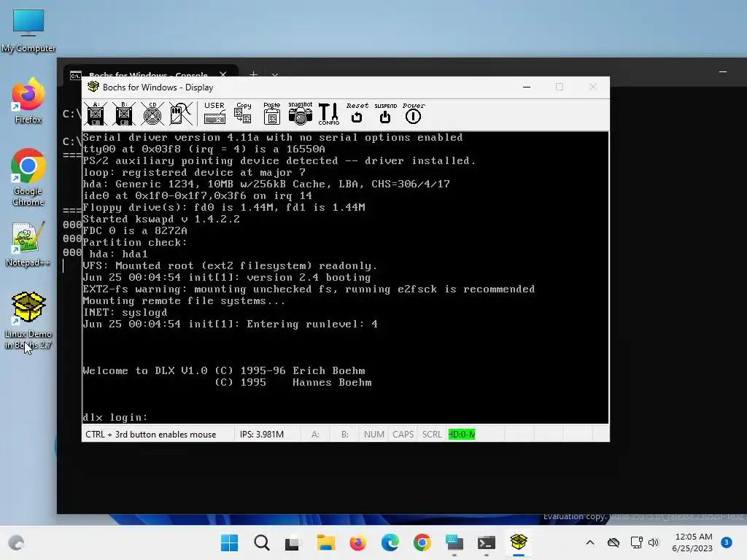Click the 'Welcome to DLX V1.0' line
Screen dimensions: 747x560
click(224, 370)
